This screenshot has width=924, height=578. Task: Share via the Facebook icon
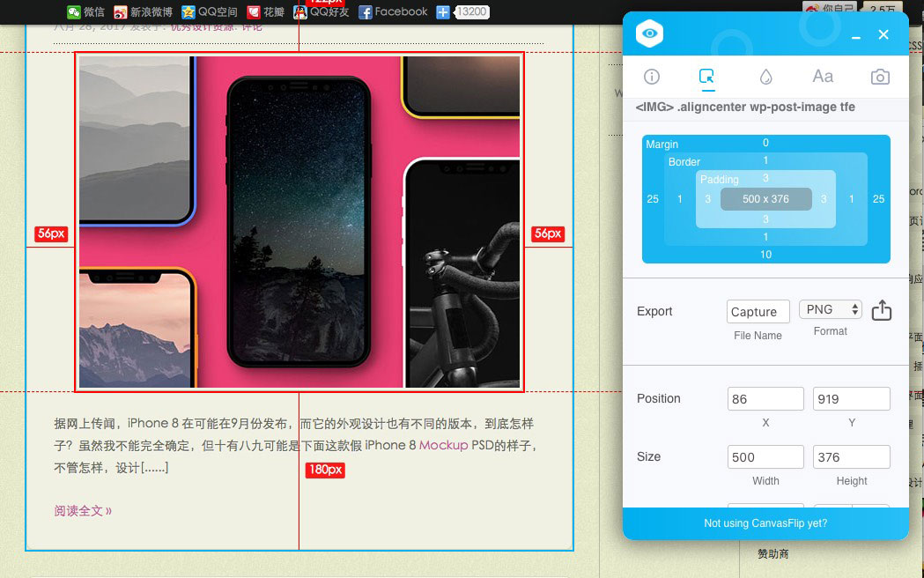[366, 11]
